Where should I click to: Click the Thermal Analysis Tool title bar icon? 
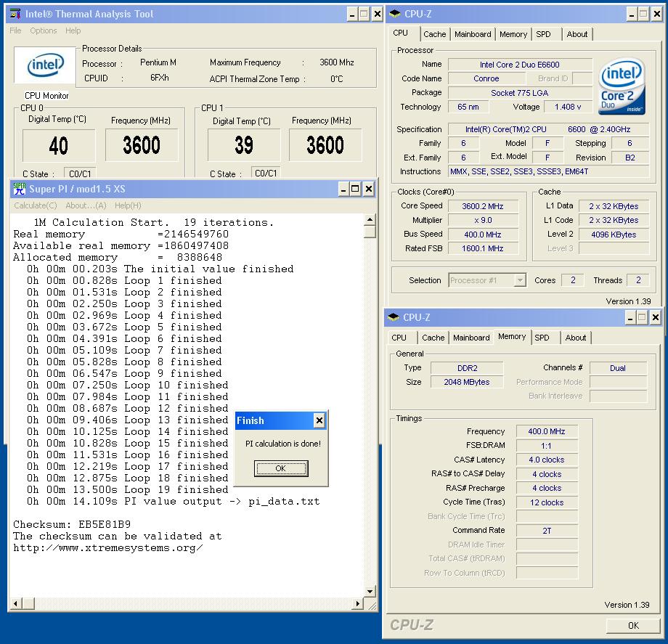(15, 14)
